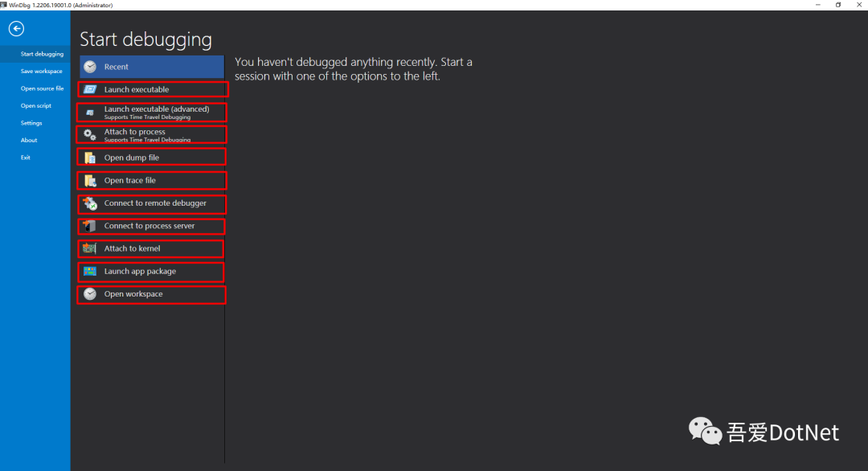Click Connect to remote debugger text
Screen dimensions: 868x471
pyautogui.click(x=156, y=203)
